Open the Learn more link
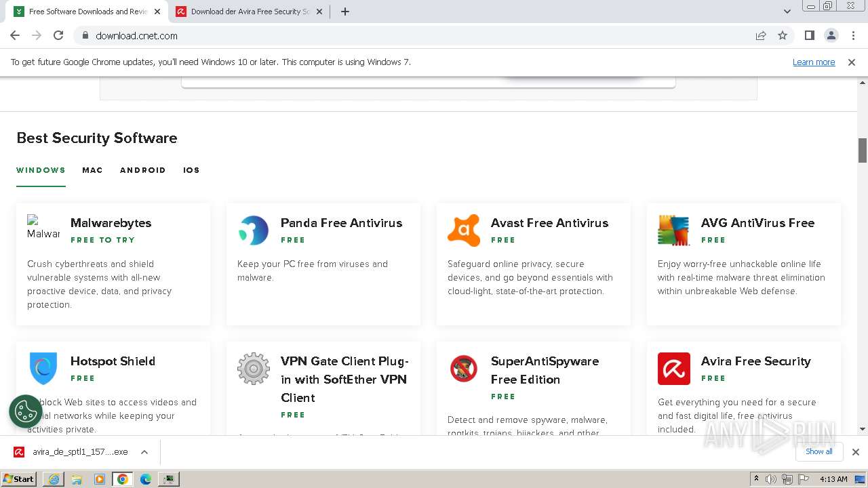This screenshot has width=868, height=488. point(814,62)
